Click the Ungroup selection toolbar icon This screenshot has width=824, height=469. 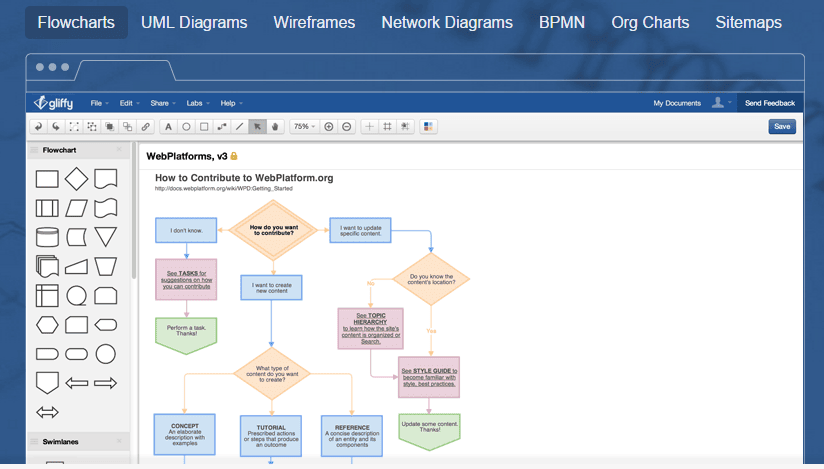pos(92,127)
